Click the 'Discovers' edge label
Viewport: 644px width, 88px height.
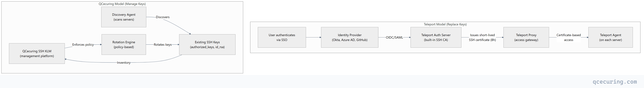[x=163, y=17]
